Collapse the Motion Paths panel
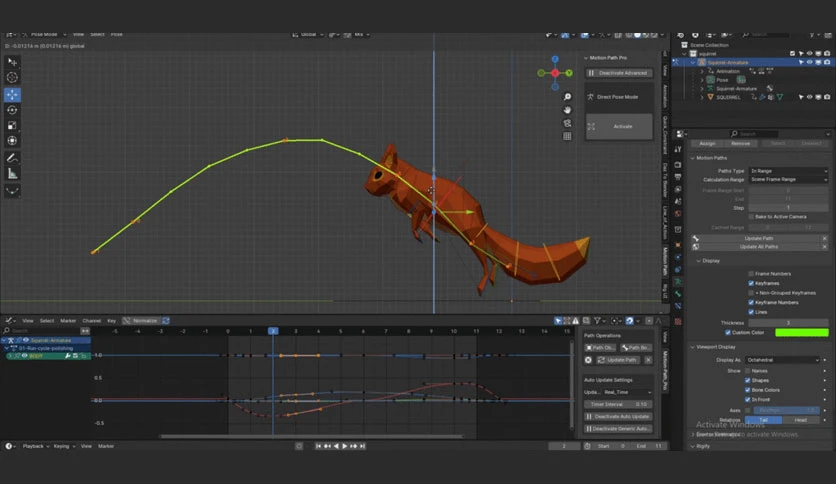The width and height of the screenshot is (836, 484). click(693, 158)
